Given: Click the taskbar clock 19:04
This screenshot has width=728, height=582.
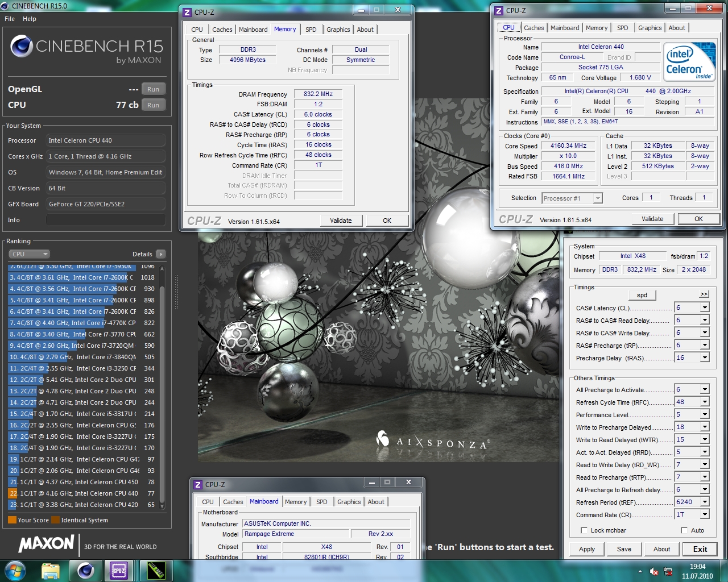Looking at the screenshot, I should pos(697,567).
